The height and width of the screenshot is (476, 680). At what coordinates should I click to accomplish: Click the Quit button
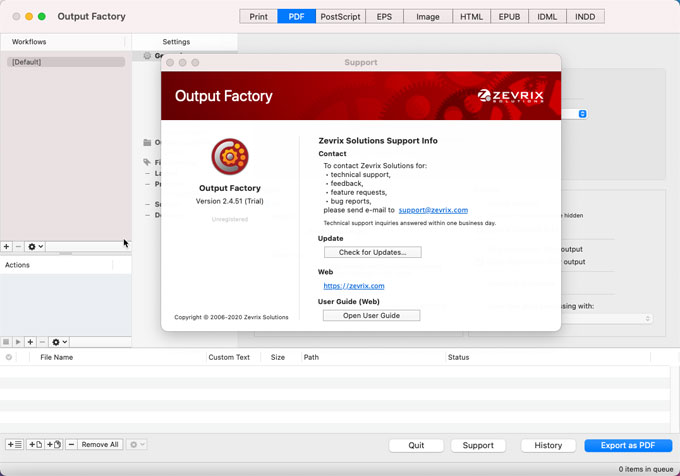coord(416,445)
